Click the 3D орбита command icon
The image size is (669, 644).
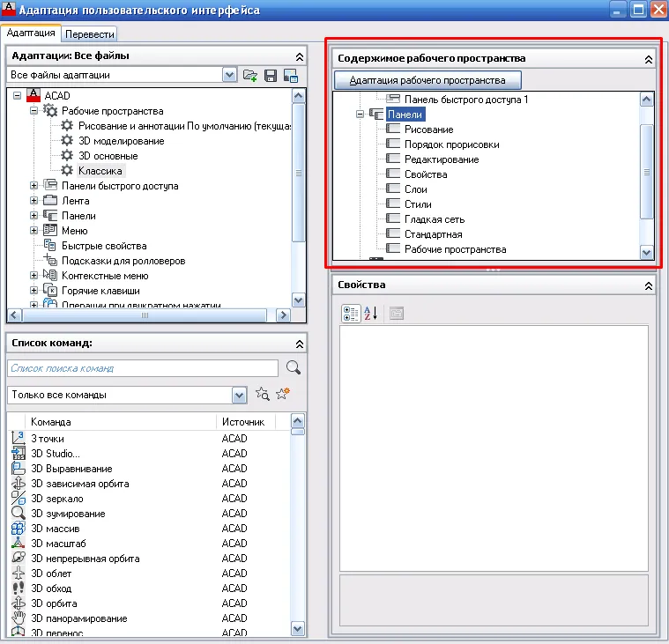point(18,603)
